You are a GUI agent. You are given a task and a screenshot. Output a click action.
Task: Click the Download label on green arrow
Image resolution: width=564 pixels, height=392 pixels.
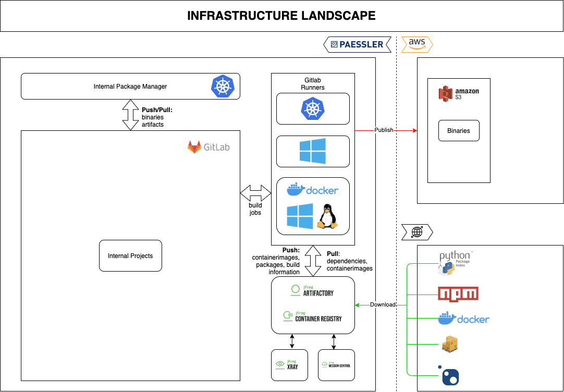(383, 304)
